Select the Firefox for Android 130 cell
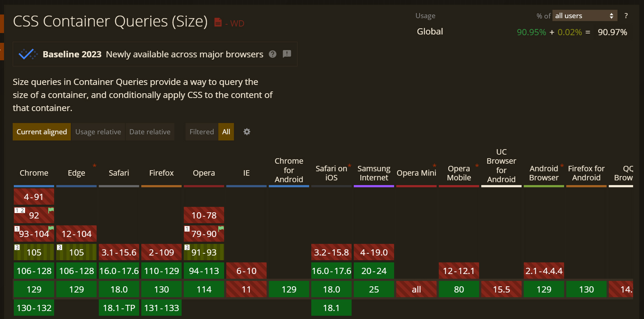The height and width of the screenshot is (319, 644). [x=586, y=289]
